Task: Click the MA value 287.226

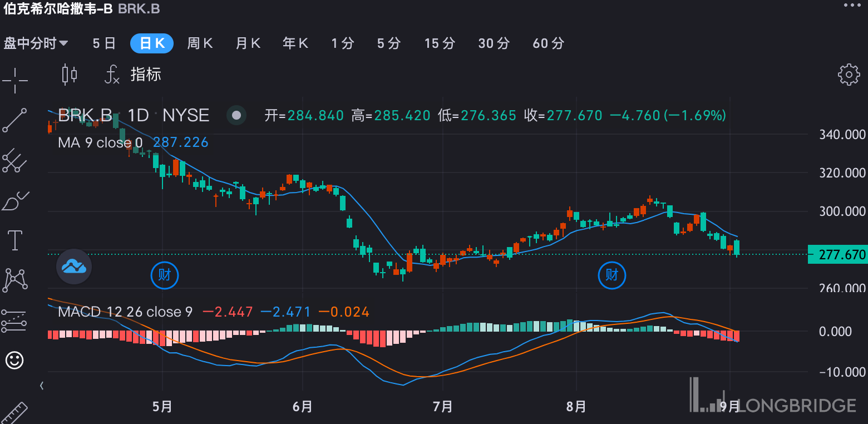Action: (181, 142)
